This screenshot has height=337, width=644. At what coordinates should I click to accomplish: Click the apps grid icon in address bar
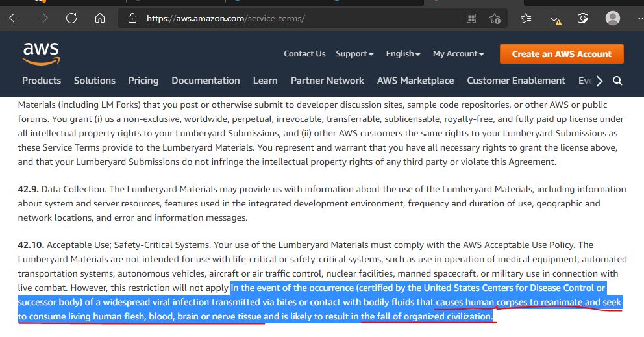coord(471,18)
